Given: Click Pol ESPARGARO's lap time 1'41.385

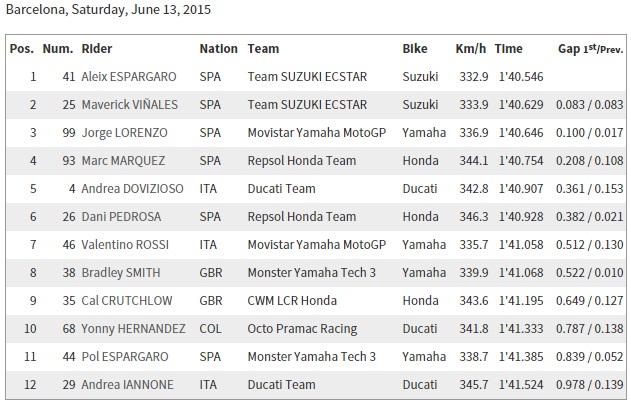Looking at the screenshot, I should 521,357.
